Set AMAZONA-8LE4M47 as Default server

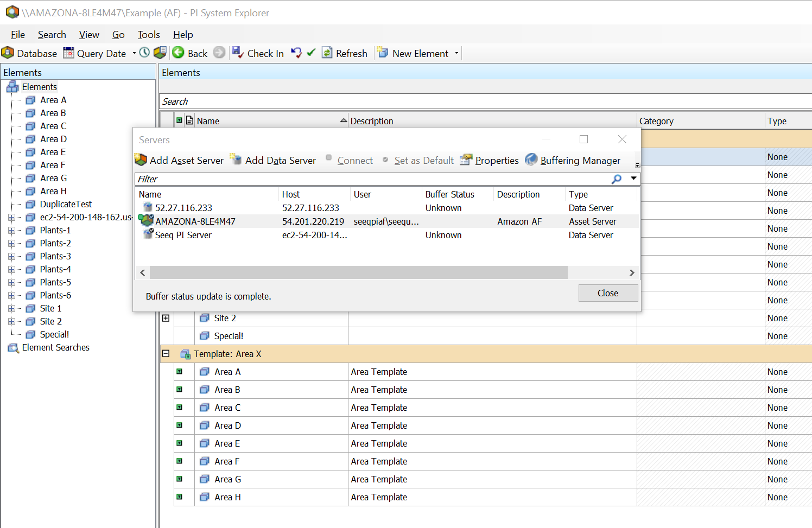pos(423,160)
